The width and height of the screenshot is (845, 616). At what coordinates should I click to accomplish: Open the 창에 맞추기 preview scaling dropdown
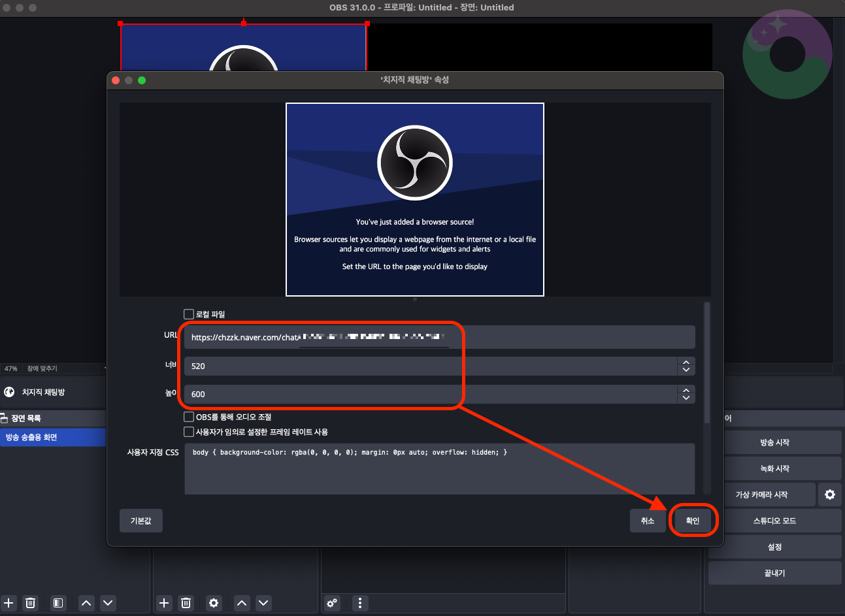click(x=65, y=368)
